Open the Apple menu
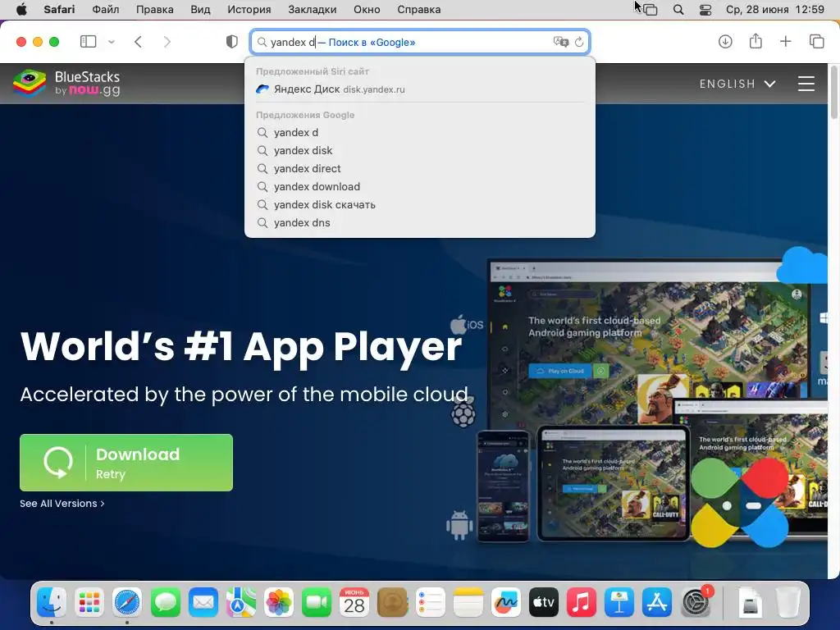The width and height of the screenshot is (840, 630). [x=21, y=10]
